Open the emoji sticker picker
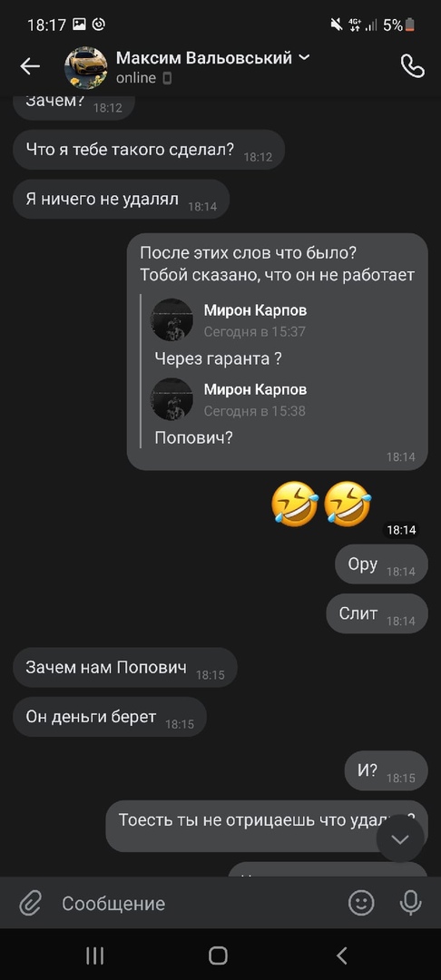This screenshot has height=980, width=441. tap(361, 903)
